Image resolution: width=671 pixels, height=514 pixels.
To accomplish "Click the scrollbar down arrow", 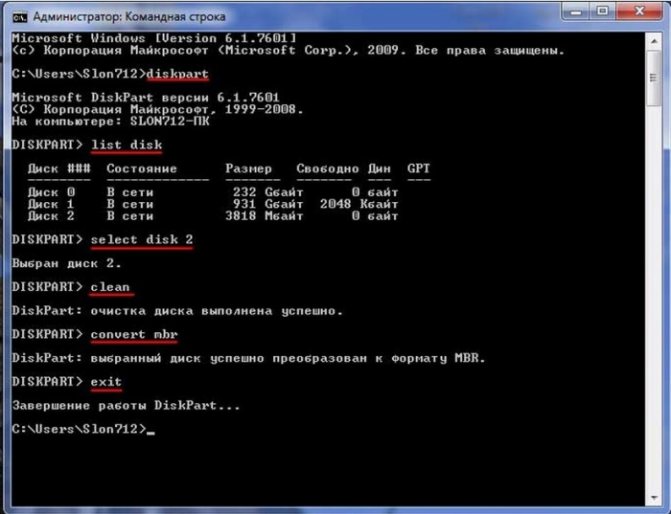I will pyautogui.click(x=654, y=498).
